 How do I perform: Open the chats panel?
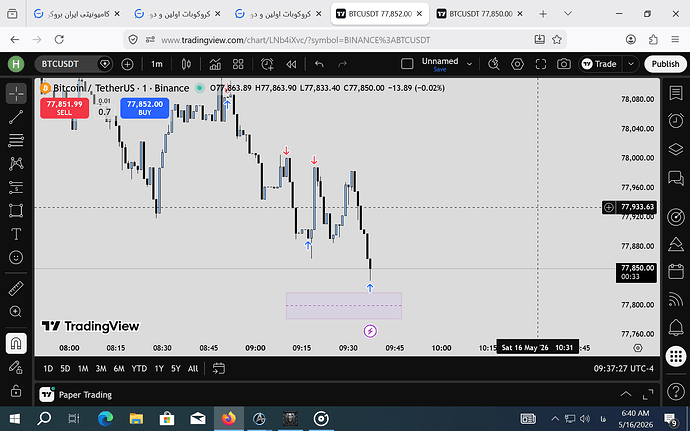tap(676, 178)
